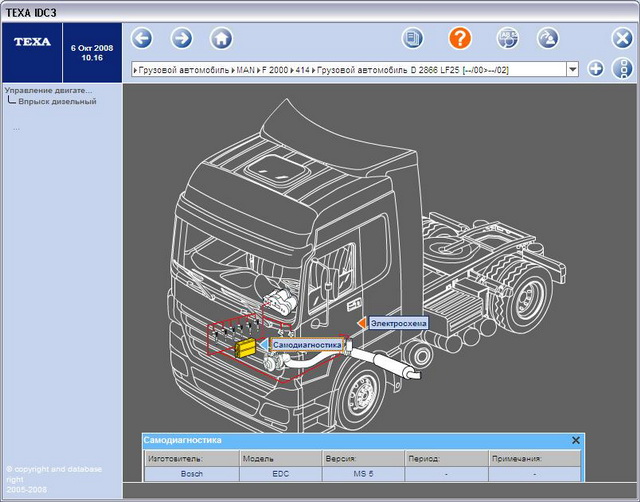
Task: Select the 'MS 5' version cell
Action: 363,474
